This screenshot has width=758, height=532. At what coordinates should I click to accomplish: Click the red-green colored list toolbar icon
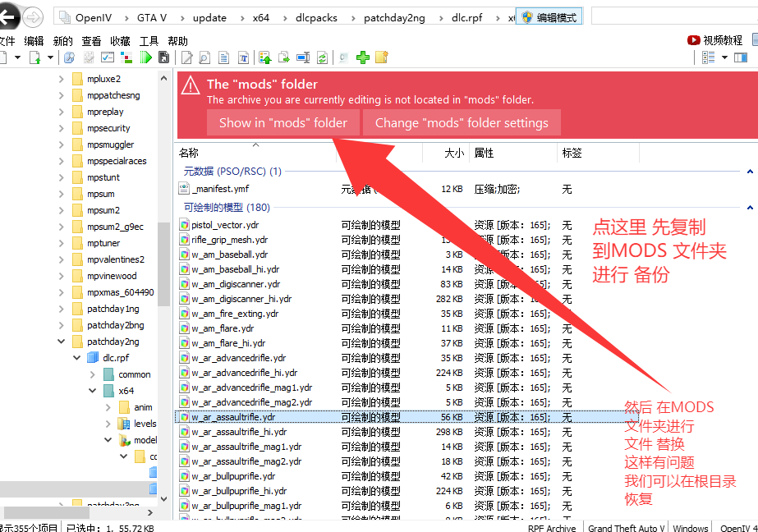point(126,57)
